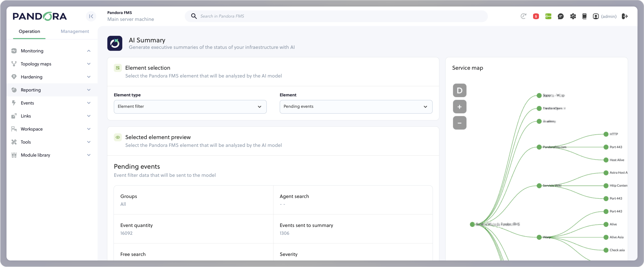Click the Monitoring heart icon
644x267 pixels.
(14, 51)
